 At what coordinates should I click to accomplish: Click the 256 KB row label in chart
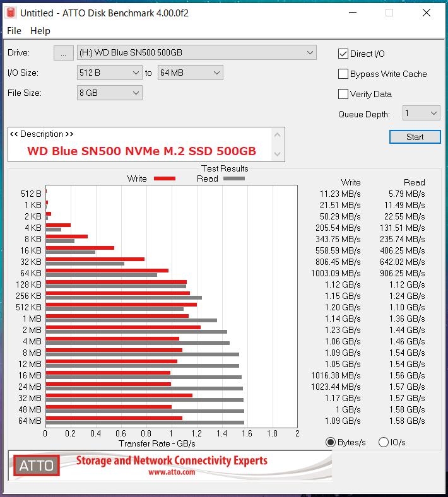tap(28, 296)
